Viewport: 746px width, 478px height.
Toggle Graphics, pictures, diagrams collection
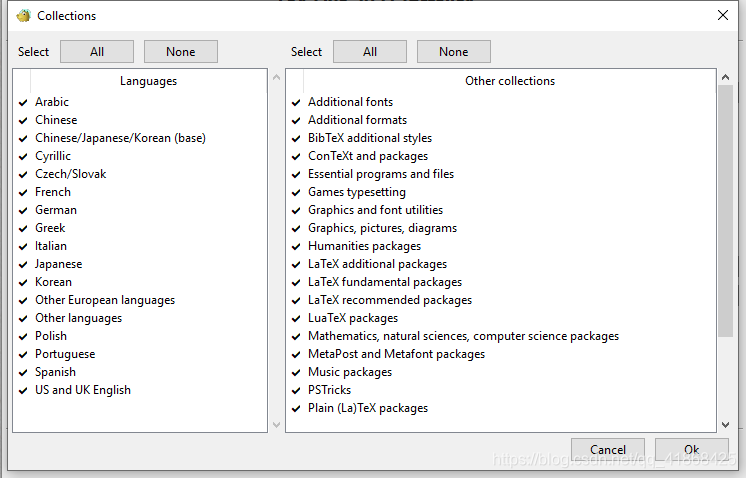pyautogui.click(x=296, y=228)
